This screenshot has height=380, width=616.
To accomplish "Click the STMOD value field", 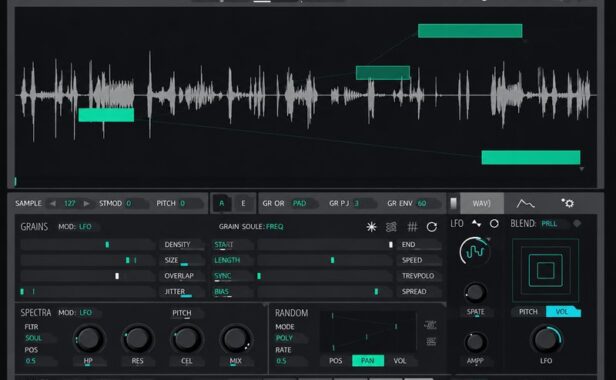I will click(136, 203).
